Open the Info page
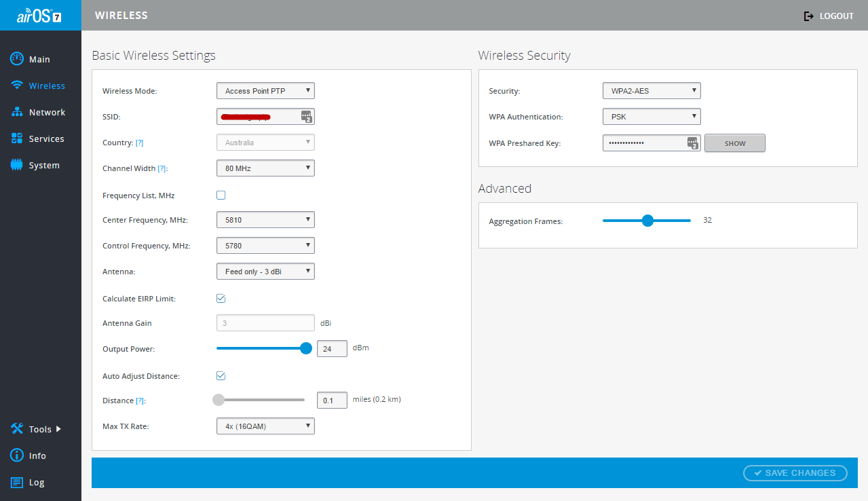Image resolution: width=868 pixels, height=501 pixels. point(37,456)
